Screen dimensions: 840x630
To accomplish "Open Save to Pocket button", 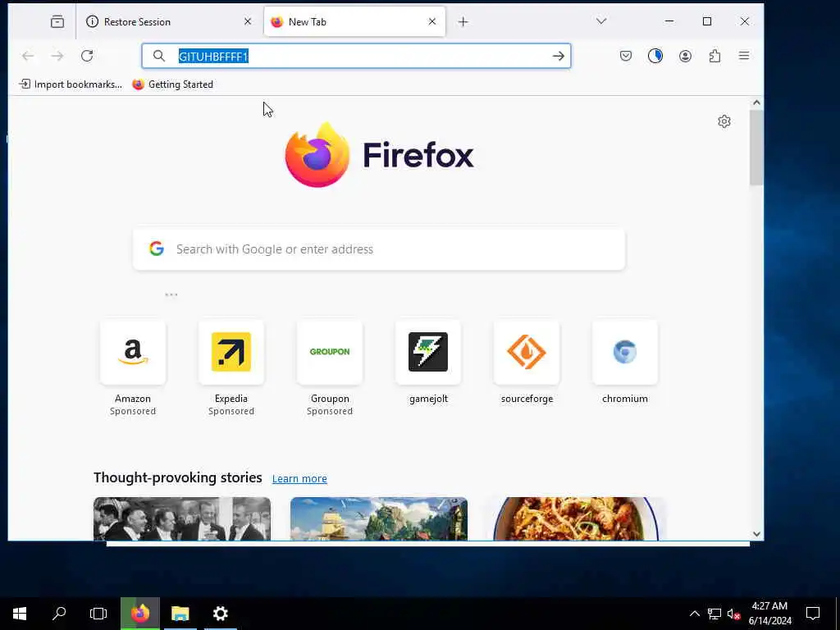I will click(626, 56).
